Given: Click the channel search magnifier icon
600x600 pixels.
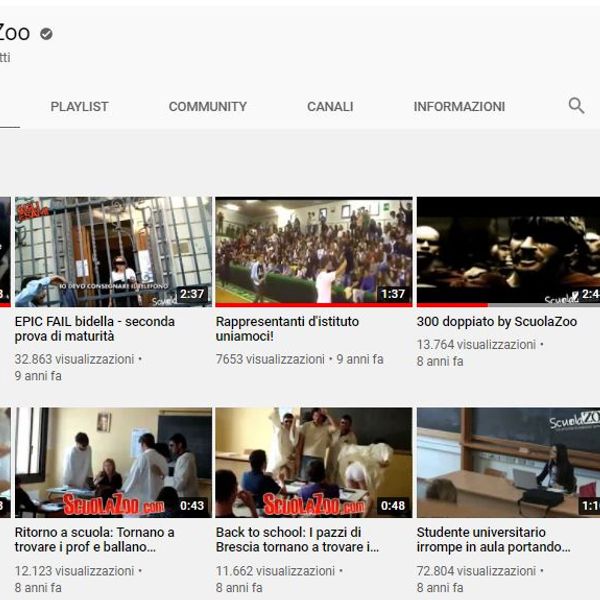Looking at the screenshot, I should coord(576,106).
